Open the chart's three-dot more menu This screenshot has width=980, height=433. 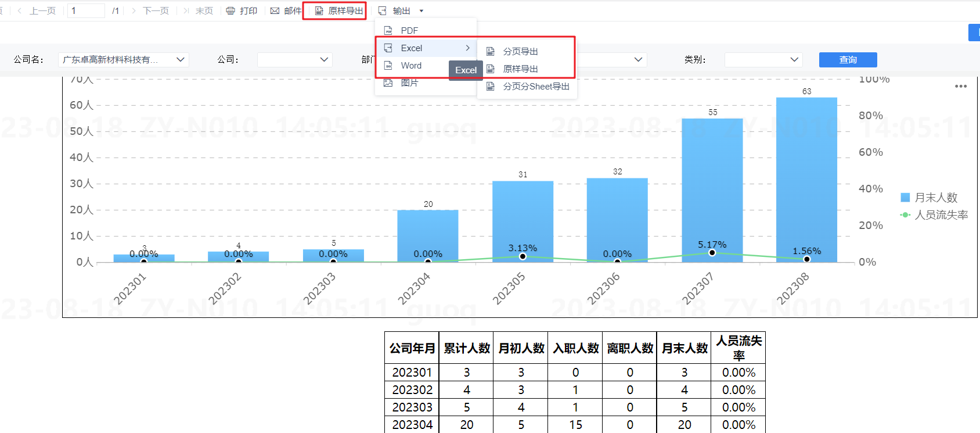[x=961, y=87]
